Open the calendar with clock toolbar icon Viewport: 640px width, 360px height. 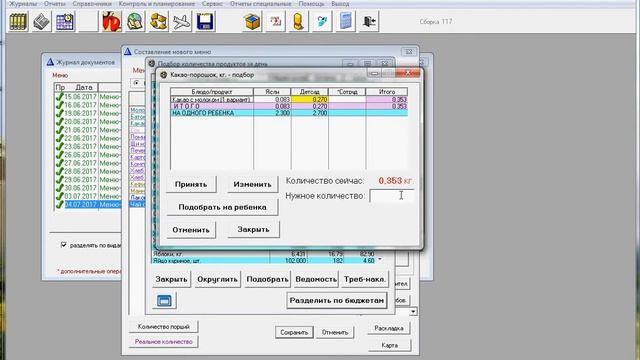pos(65,21)
